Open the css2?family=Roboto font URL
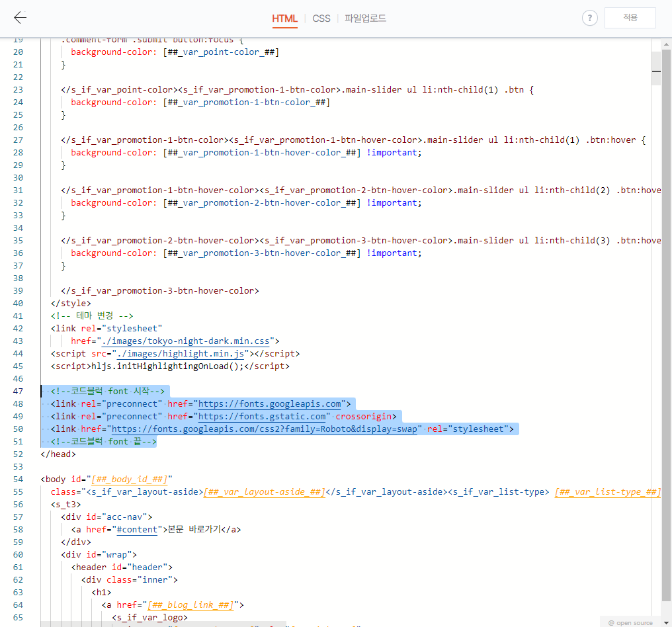672x627 pixels. (265, 429)
